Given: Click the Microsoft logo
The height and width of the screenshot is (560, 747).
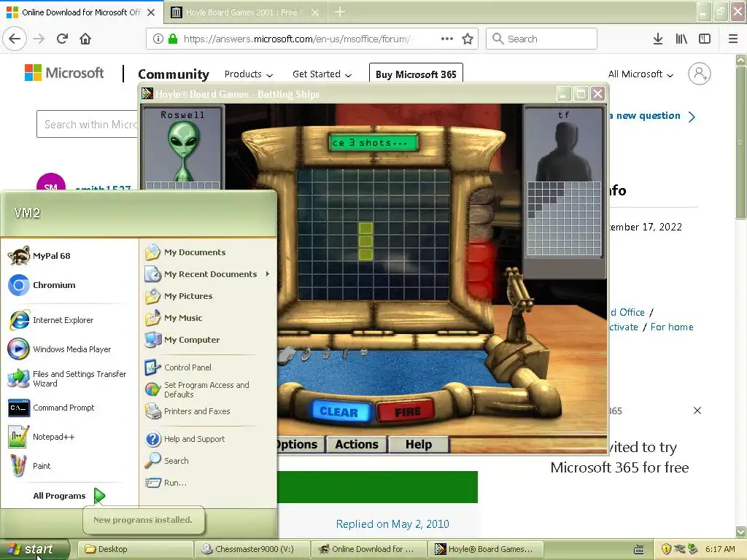Looking at the screenshot, I should click(64, 73).
